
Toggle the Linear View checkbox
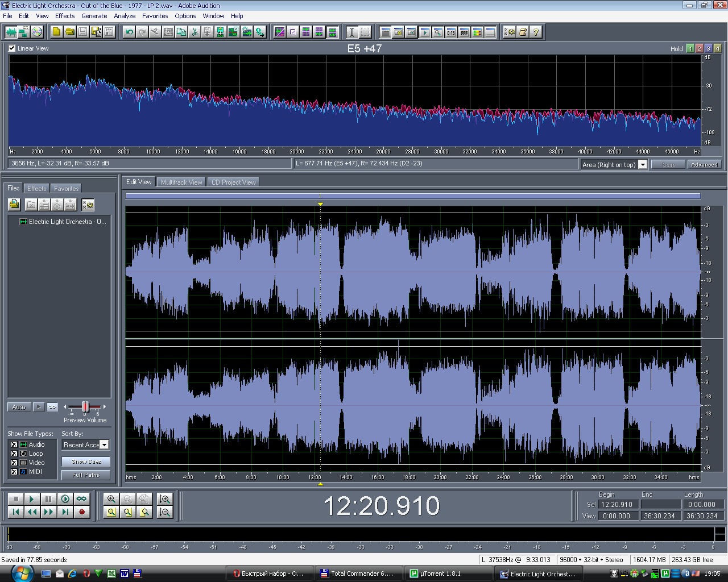[x=12, y=48]
